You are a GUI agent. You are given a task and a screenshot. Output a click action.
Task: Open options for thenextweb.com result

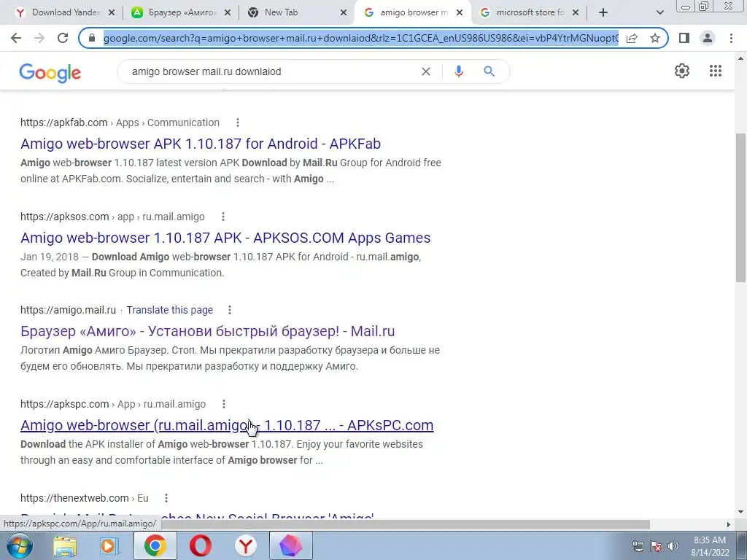pos(166,498)
